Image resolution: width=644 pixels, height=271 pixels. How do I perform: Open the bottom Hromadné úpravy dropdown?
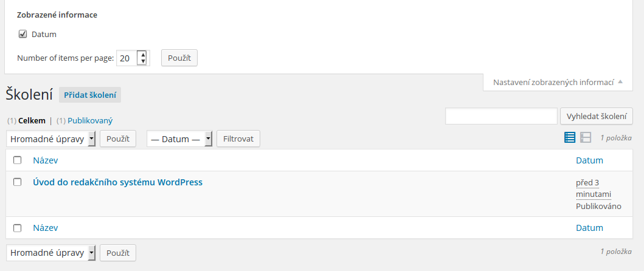pyautogui.click(x=51, y=253)
